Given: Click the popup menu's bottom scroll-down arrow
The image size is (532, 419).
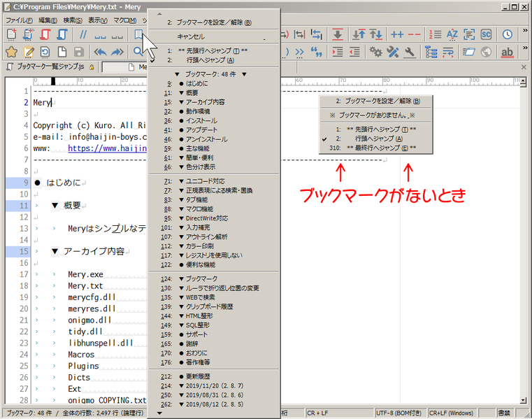Looking at the screenshot, I should [x=159, y=413].
